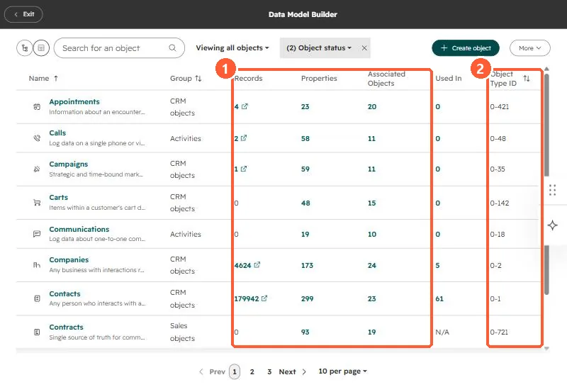
Task: Sort by Object Type ID arrows
Action: pyautogui.click(x=527, y=78)
